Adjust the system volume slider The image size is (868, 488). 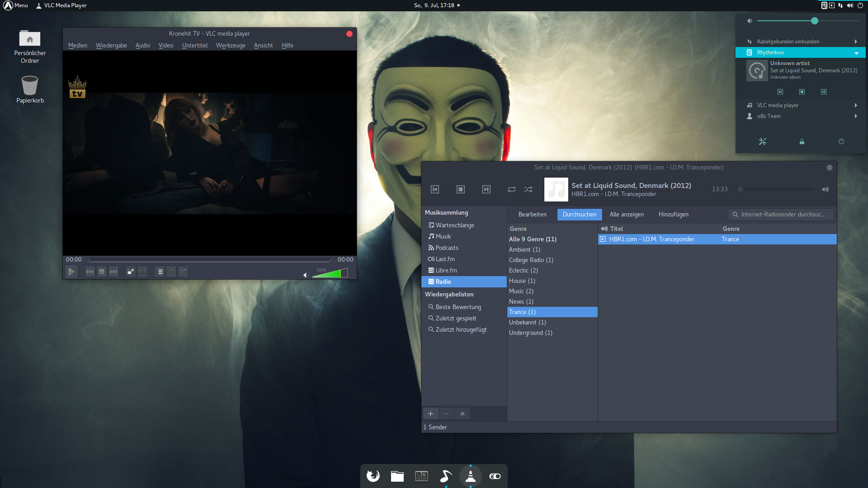pos(815,21)
